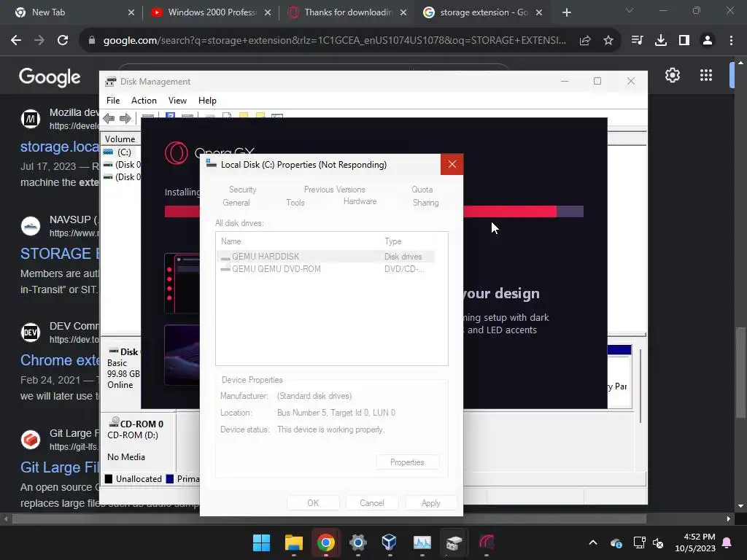Switch to Chrome on the taskbar
This screenshot has height=560, width=747.
pos(326,542)
